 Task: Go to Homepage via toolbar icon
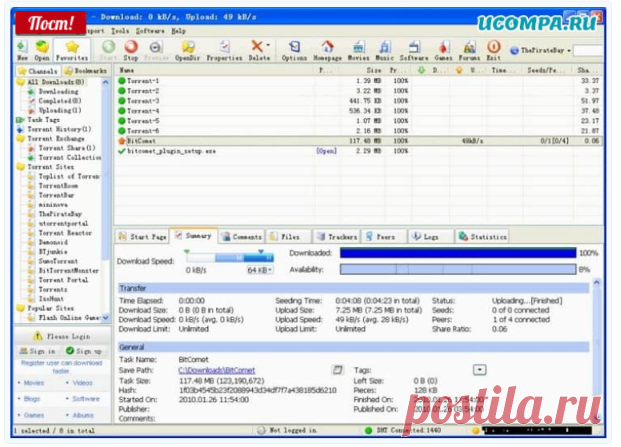coord(327,50)
